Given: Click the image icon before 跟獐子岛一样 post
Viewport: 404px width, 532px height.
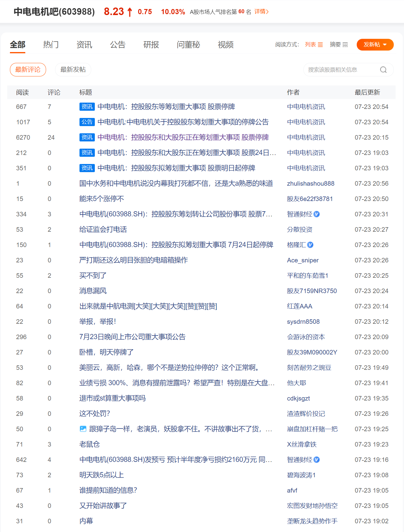Looking at the screenshot, I should point(83,429).
